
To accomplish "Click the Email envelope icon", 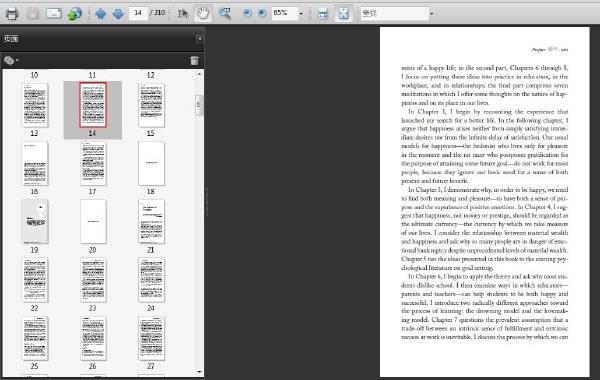I will coord(54,13).
